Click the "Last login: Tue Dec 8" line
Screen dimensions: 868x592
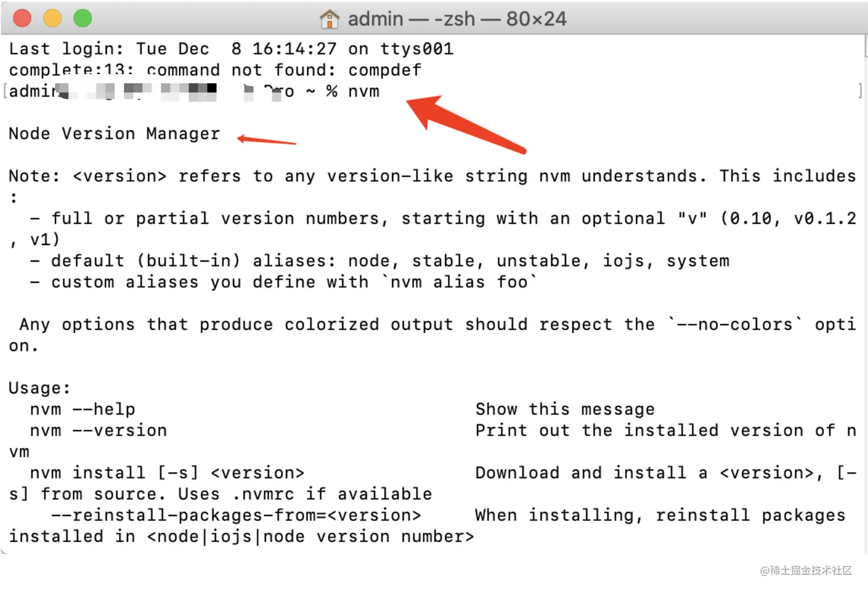pos(231,49)
